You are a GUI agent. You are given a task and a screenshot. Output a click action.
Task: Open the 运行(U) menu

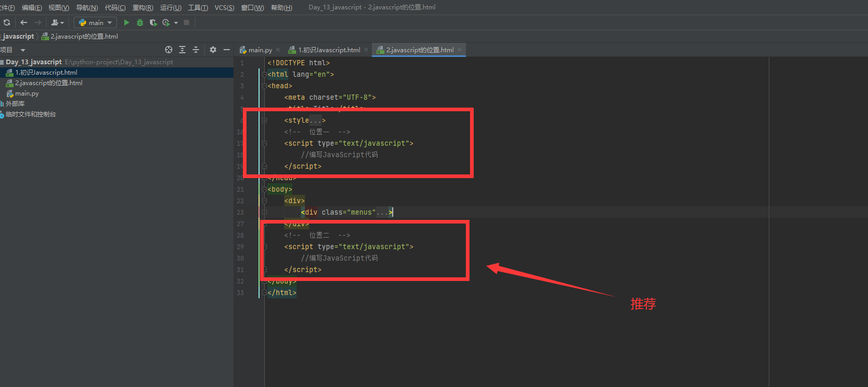[171, 7]
